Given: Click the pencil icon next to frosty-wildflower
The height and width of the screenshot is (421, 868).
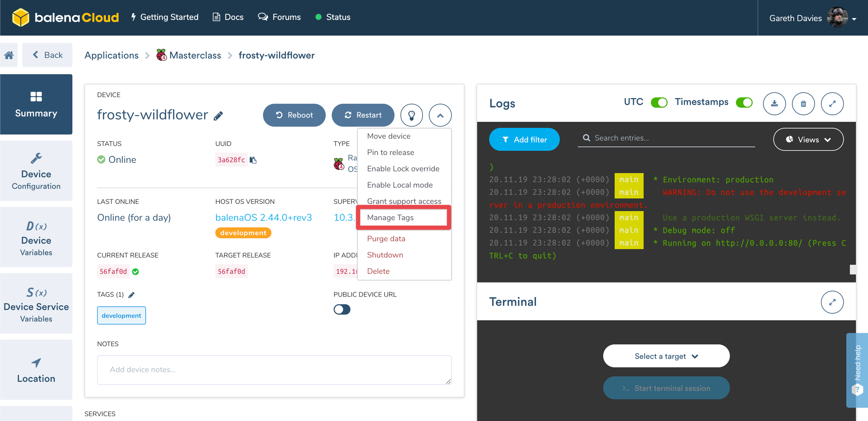Looking at the screenshot, I should pos(219,116).
